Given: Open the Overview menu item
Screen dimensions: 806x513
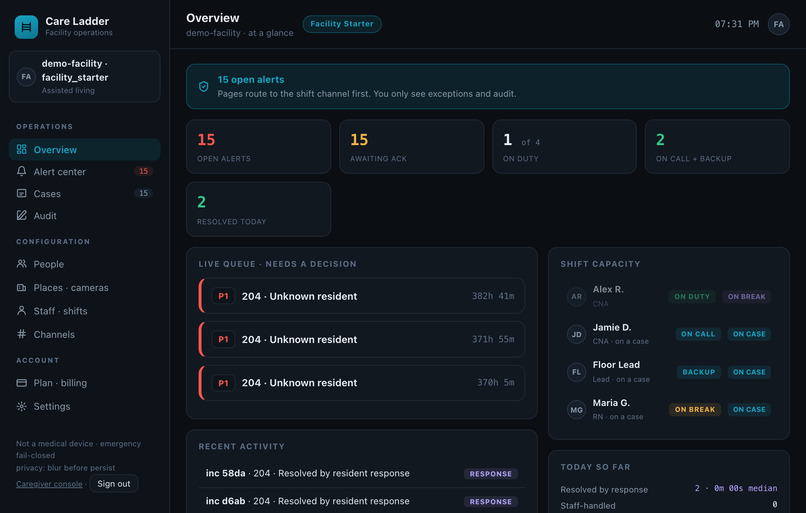Looking at the screenshot, I should pos(85,150).
